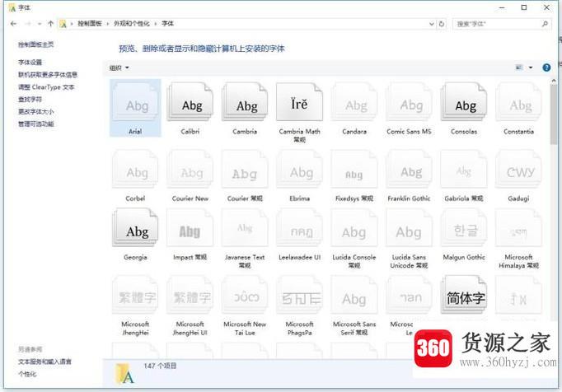Select Microsoft Himalaya font icon
The height and width of the screenshot is (392, 562).
click(x=518, y=228)
